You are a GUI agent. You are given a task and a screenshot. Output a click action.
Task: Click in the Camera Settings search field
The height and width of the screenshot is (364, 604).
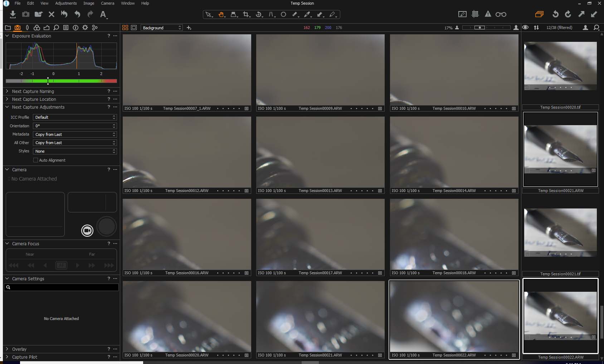coord(61,287)
